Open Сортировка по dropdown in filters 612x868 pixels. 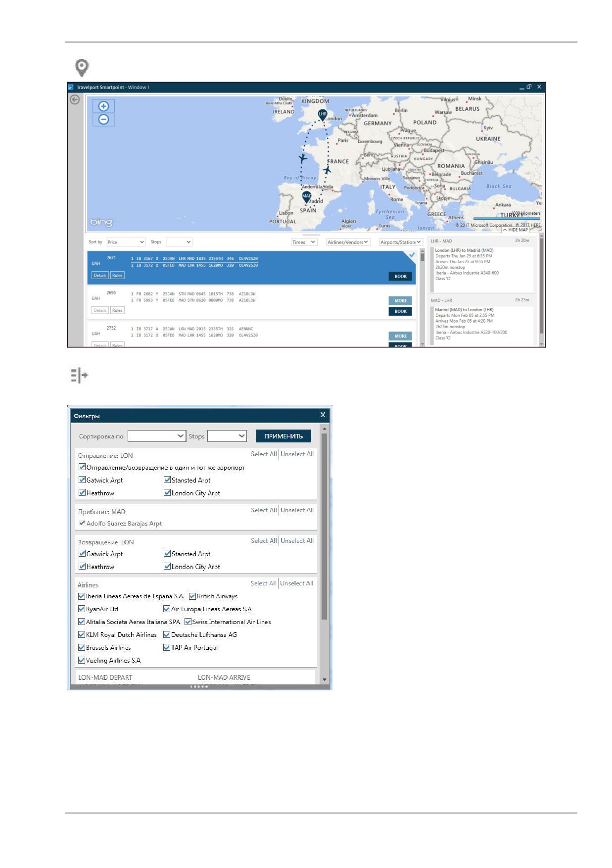coord(157,436)
